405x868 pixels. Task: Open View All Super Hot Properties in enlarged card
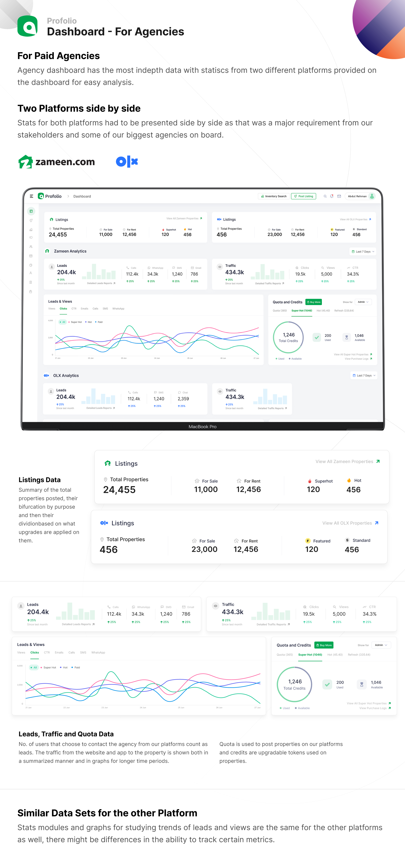(x=369, y=703)
